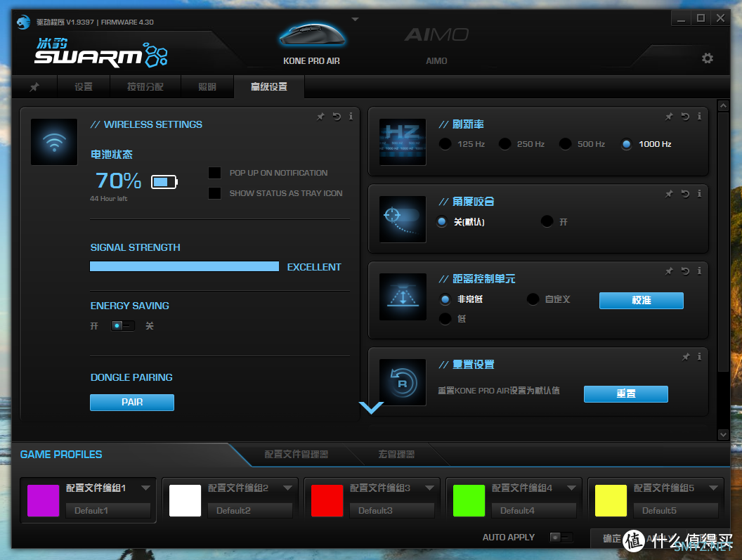Image resolution: width=742 pixels, height=560 pixels.
Task: Turn angle snapping on with 开 option
Action: tap(547, 221)
